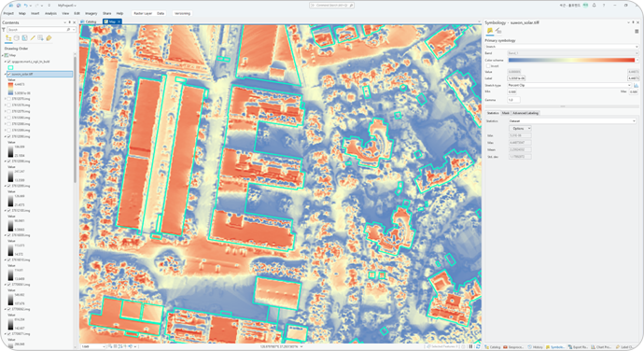Select List By Labeling tag icon

pos(49,38)
